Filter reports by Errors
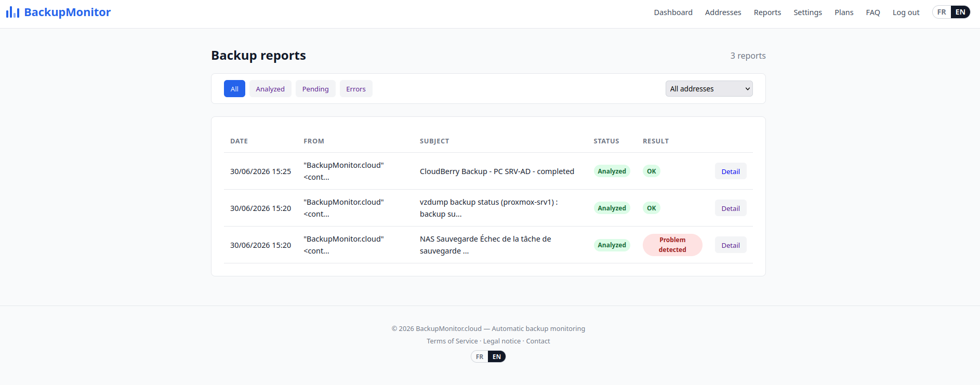This screenshot has width=980, height=385. (x=356, y=89)
